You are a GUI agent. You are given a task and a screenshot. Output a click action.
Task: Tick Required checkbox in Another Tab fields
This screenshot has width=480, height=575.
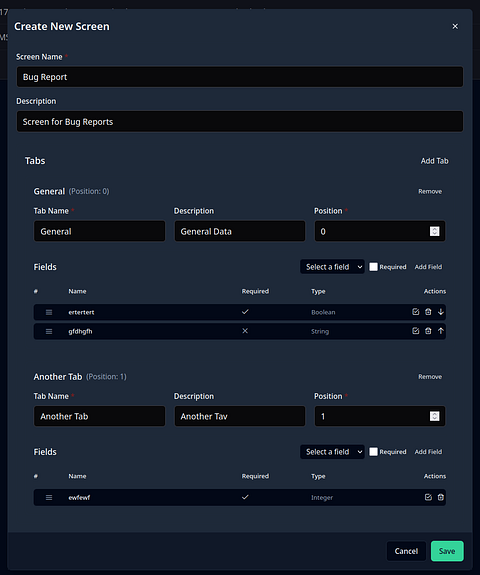pos(373,451)
